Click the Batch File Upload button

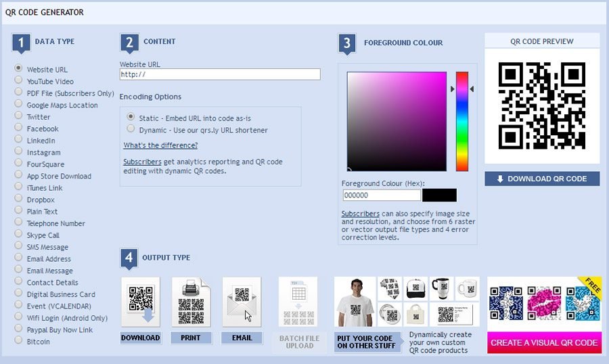click(x=300, y=342)
